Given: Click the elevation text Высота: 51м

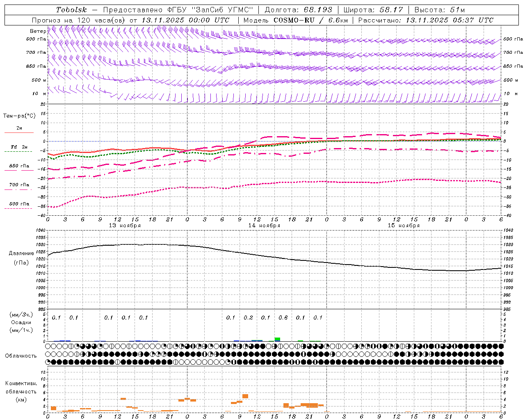Looking at the screenshot, I should (440, 10).
